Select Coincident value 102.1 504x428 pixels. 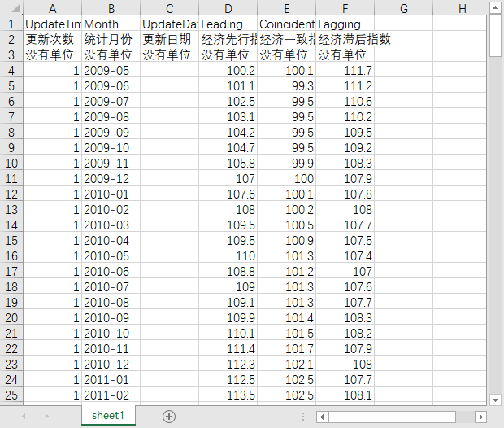click(287, 364)
